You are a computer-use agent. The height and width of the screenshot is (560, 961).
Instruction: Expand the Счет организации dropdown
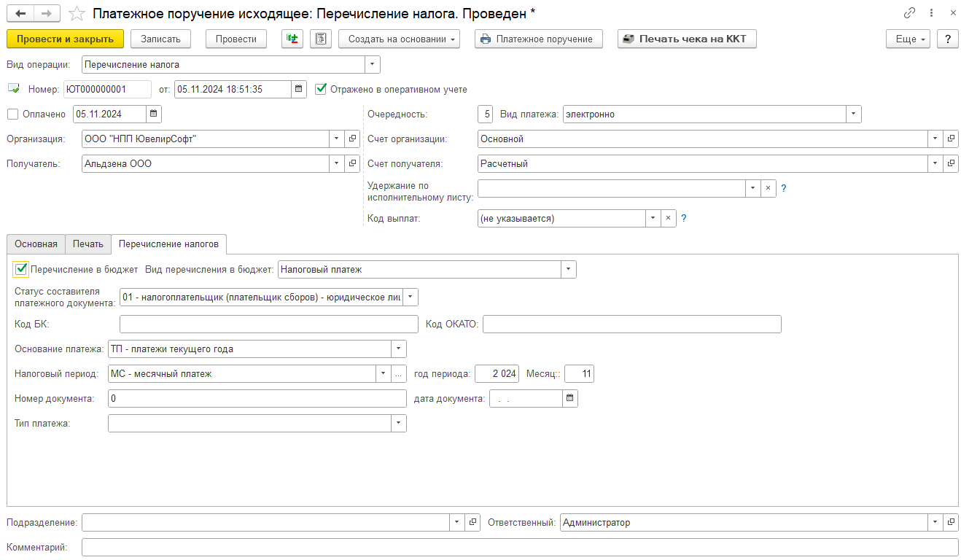pyautogui.click(x=935, y=139)
